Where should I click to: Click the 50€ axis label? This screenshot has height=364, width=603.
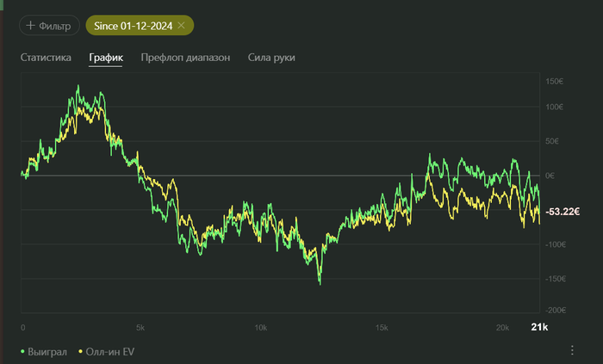552,141
